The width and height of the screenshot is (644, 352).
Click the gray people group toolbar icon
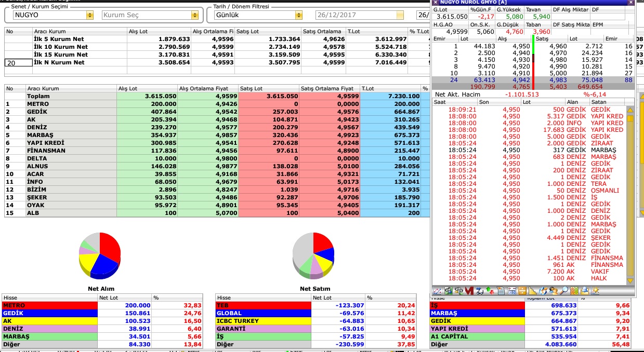click(x=459, y=291)
